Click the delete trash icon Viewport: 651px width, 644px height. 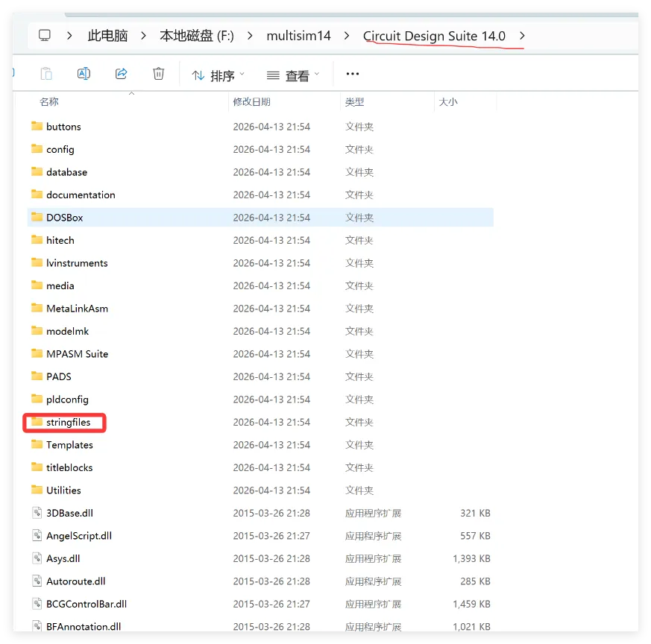[x=158, y=74]
